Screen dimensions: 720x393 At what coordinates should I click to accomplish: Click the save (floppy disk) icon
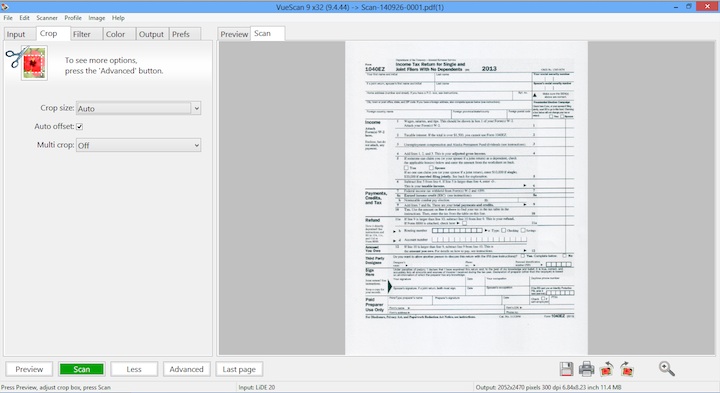pyautogui.click(x=566, y=369)
